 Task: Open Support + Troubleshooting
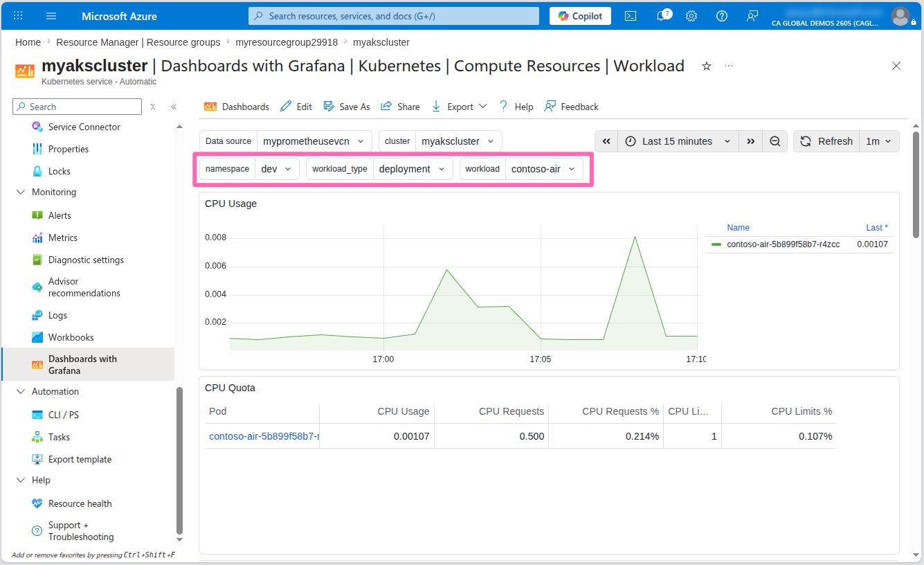click(x=81, y=531)
